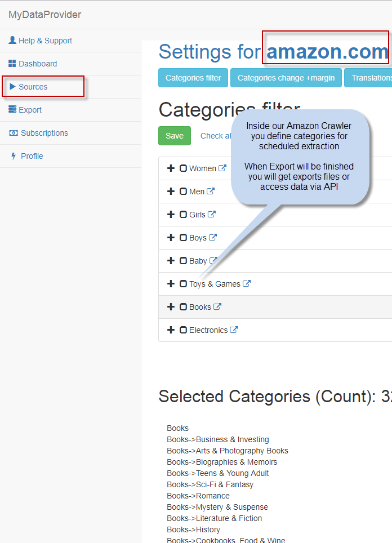392x543 pixels.
Task: Expand the Women category tree
Action: coord(171,168)
